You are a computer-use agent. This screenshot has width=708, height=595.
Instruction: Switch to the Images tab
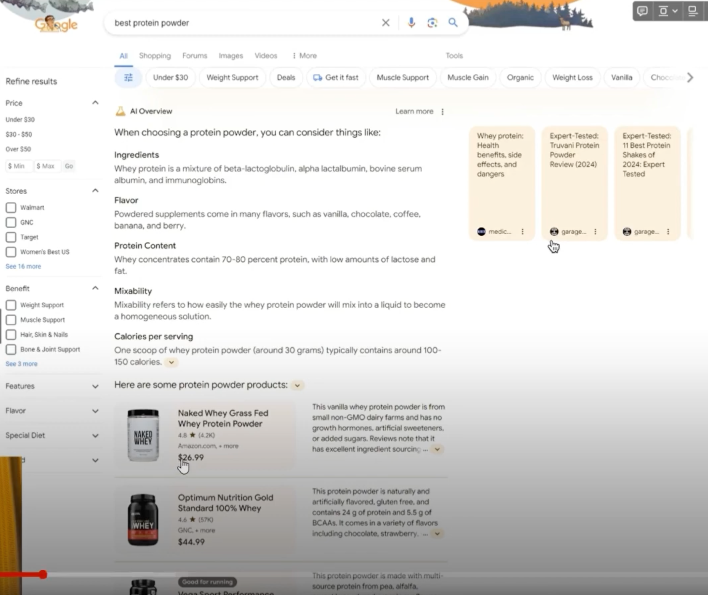[231, 56]
